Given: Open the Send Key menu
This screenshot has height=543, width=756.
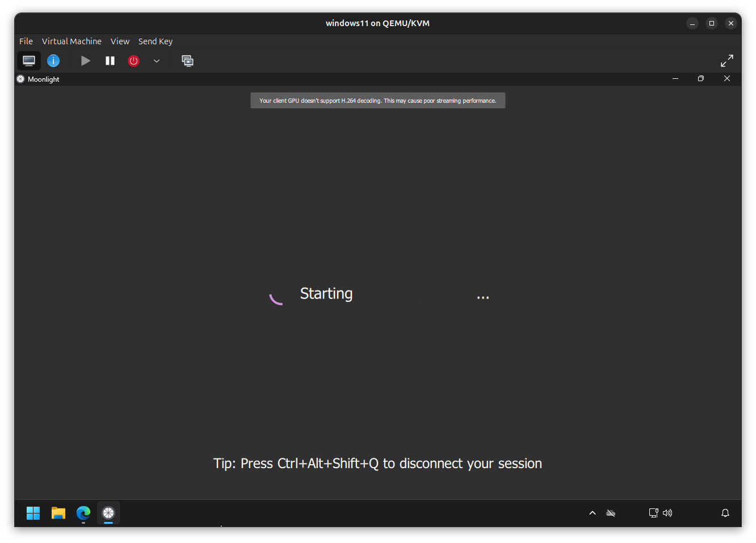Looking at the screenshot, I should [155, 41].
